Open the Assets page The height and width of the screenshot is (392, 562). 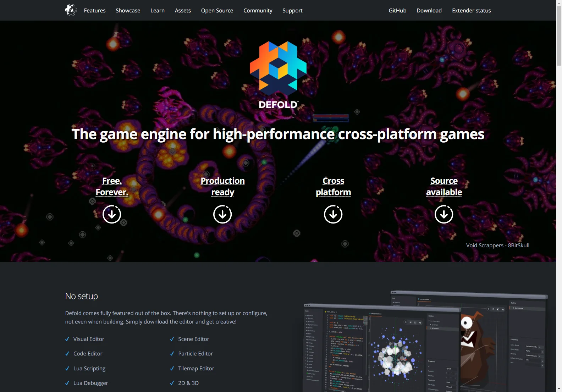[x=183, y=11]
